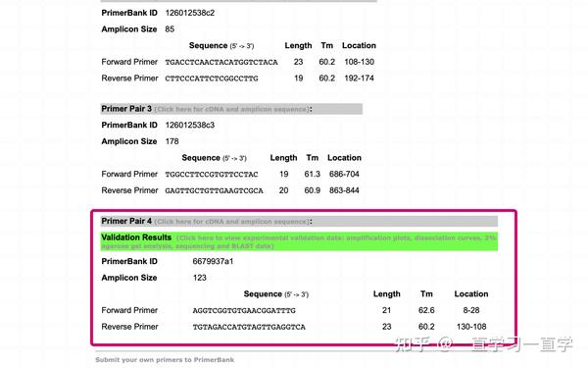The width and height of the screenshot is (588, 368).
Task: Click location value 130-108
Action: point(471,327)
